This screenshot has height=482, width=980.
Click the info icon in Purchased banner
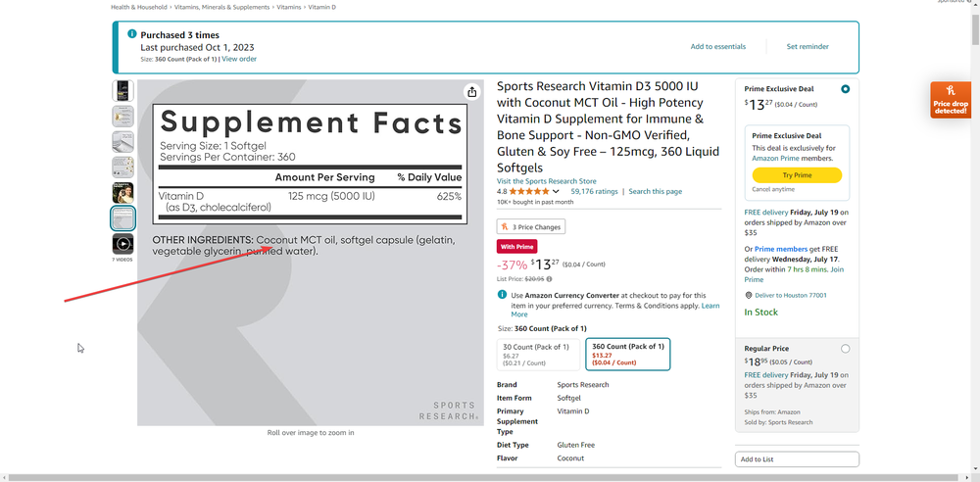(x=132, y=34)
